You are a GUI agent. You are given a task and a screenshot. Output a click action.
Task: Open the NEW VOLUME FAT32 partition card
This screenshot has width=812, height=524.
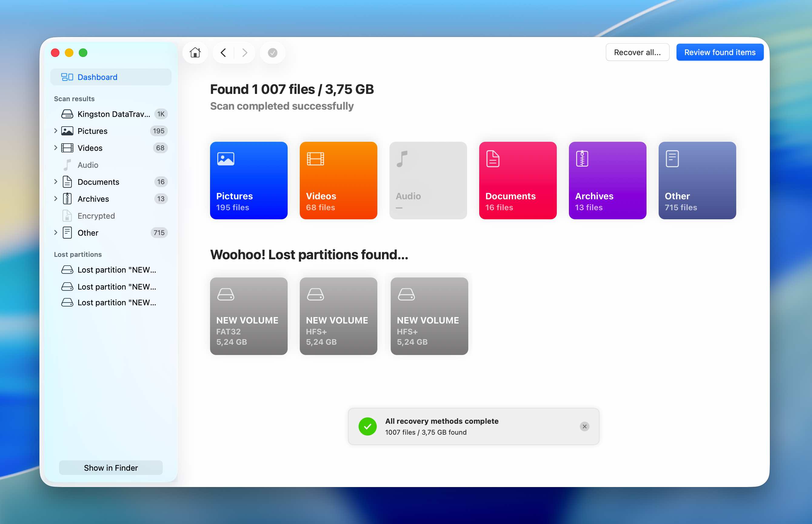249,316
